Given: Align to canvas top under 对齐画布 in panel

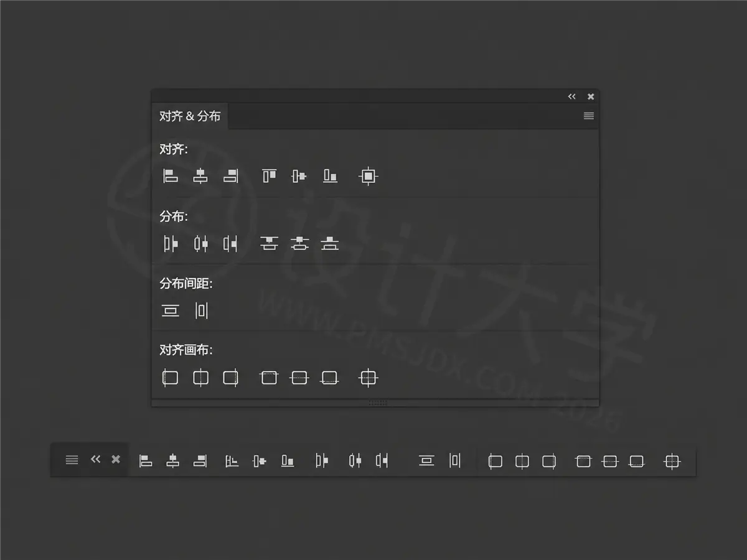Looking at the screenshot, I should pyautogui.click(x=269, y=378).
